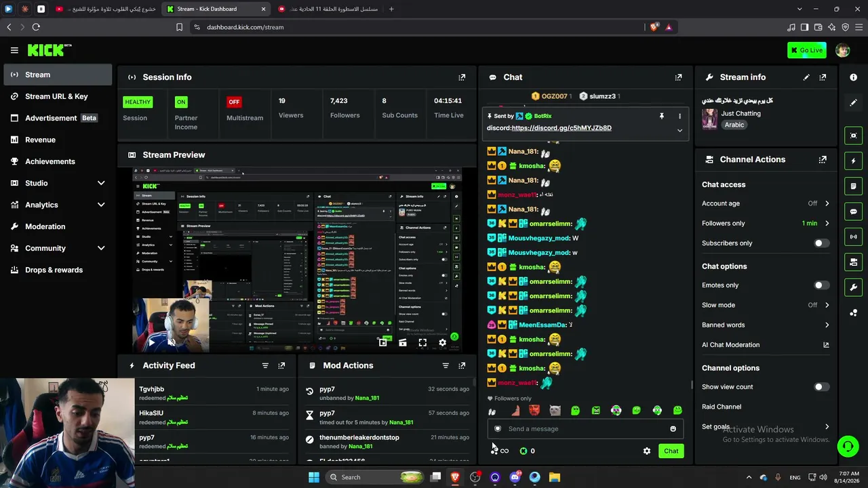Open Set goals chevron

(827, 427)
